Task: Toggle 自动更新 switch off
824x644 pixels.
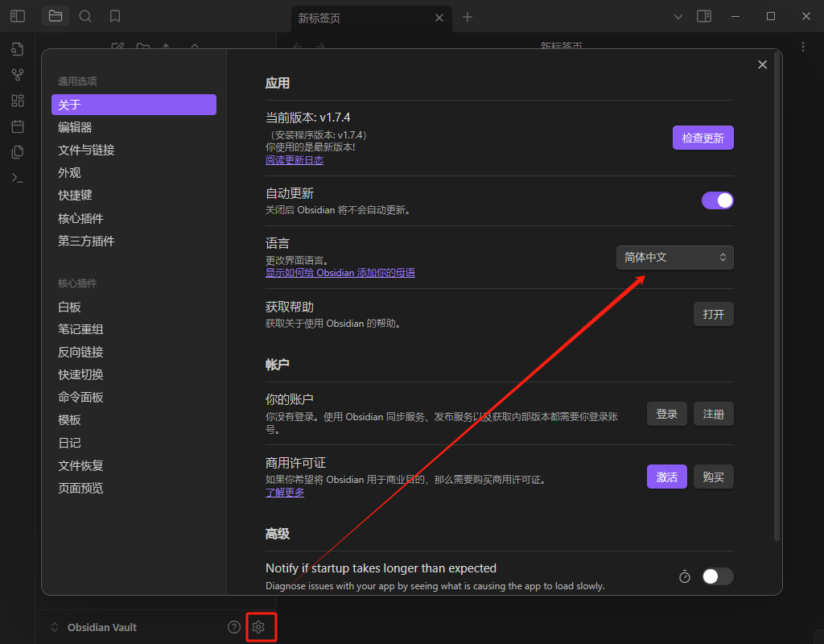Action: tap(716, 200)
